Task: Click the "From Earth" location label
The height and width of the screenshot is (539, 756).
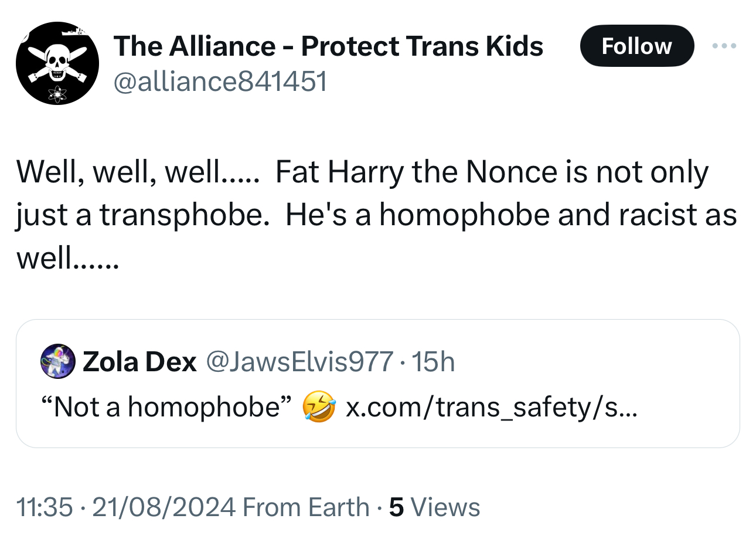Action: pos(305,507)
